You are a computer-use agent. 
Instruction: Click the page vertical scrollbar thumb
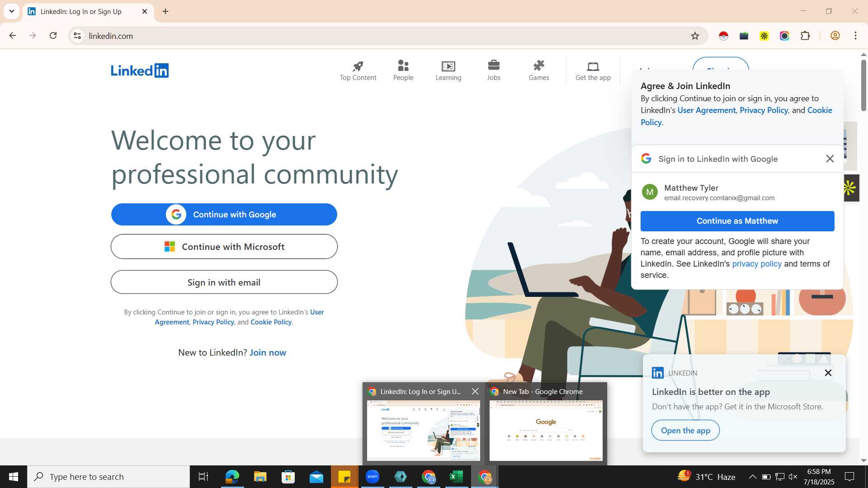863,85
